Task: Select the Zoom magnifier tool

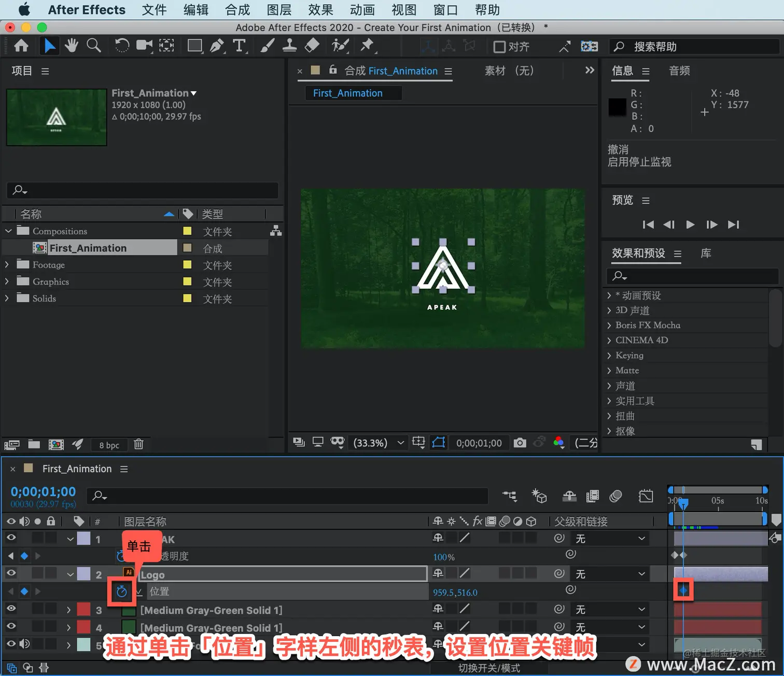Action: pos(94,46)
